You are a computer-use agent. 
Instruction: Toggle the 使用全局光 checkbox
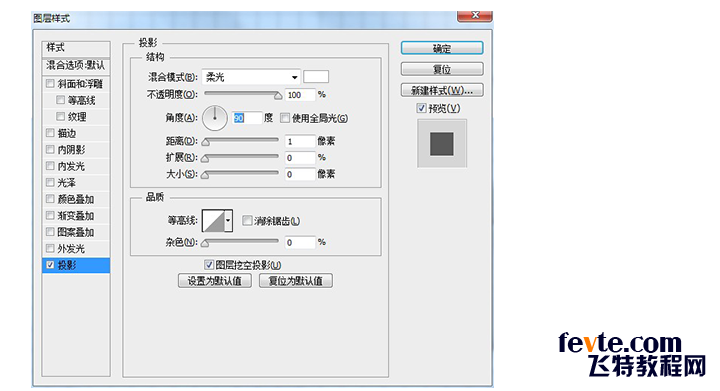click(285, 118)
